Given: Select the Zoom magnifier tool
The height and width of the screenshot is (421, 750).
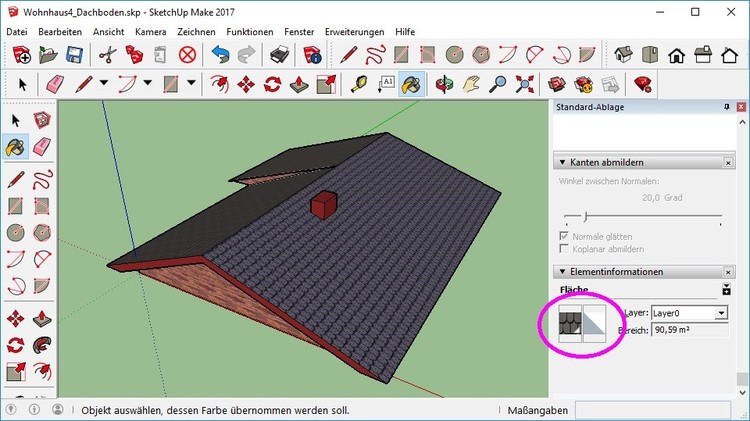Looking at the screenshot, I should [x=498, y=84].
